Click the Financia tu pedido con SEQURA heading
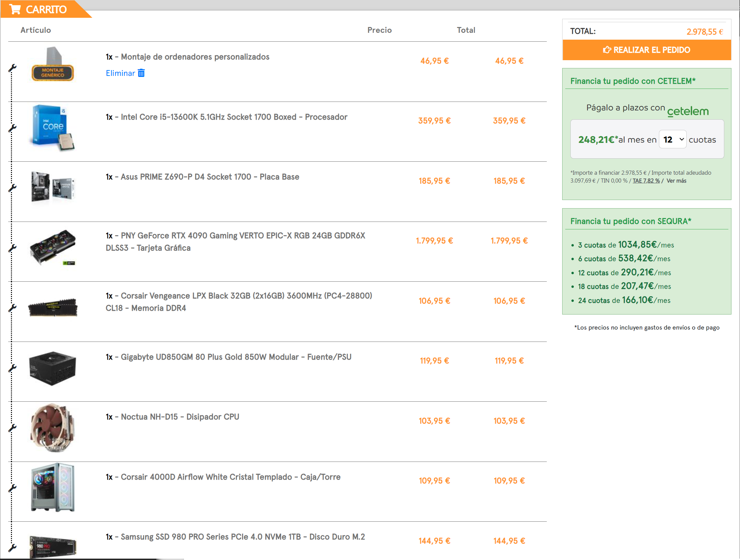This screenshot has height=560, width=740. [x=631, y=221]
